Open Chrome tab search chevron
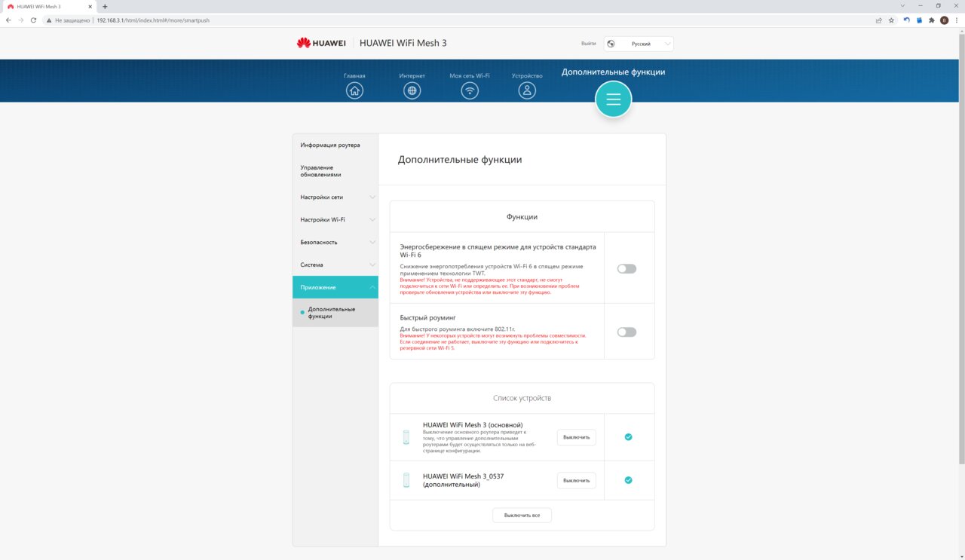Image resolution: width=965 pixels, height=560 pixels. pos(902,6)
